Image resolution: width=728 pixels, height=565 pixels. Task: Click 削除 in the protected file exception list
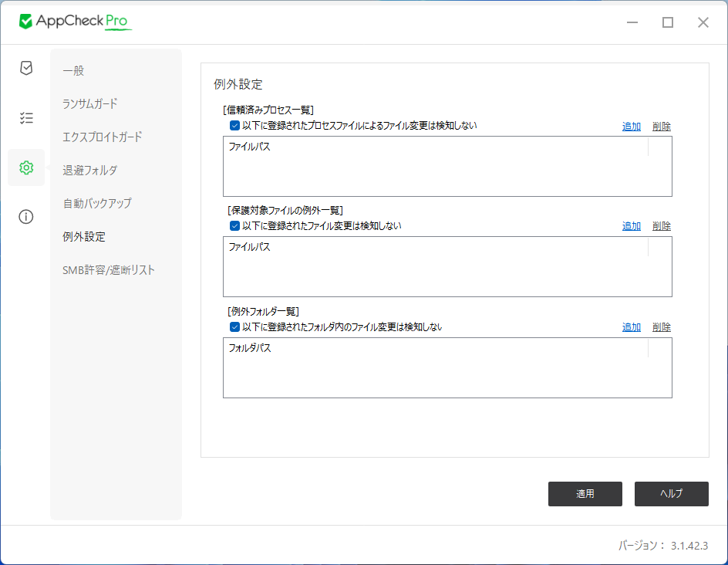click(661, 225)
